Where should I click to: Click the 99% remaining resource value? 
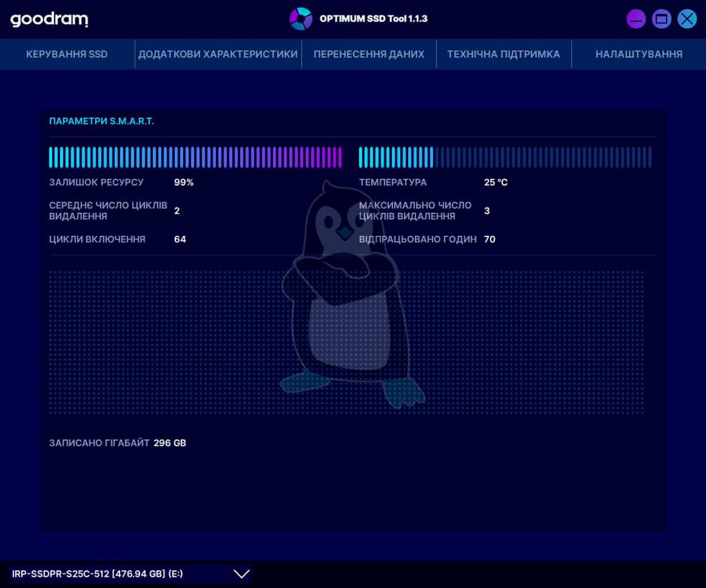184,182
